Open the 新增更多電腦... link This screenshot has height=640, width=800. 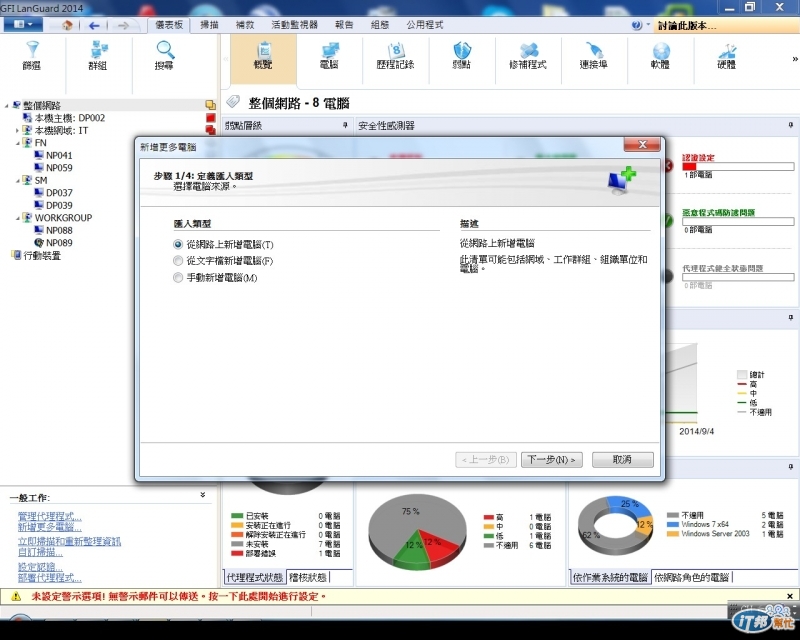click(x=49, y=527)
